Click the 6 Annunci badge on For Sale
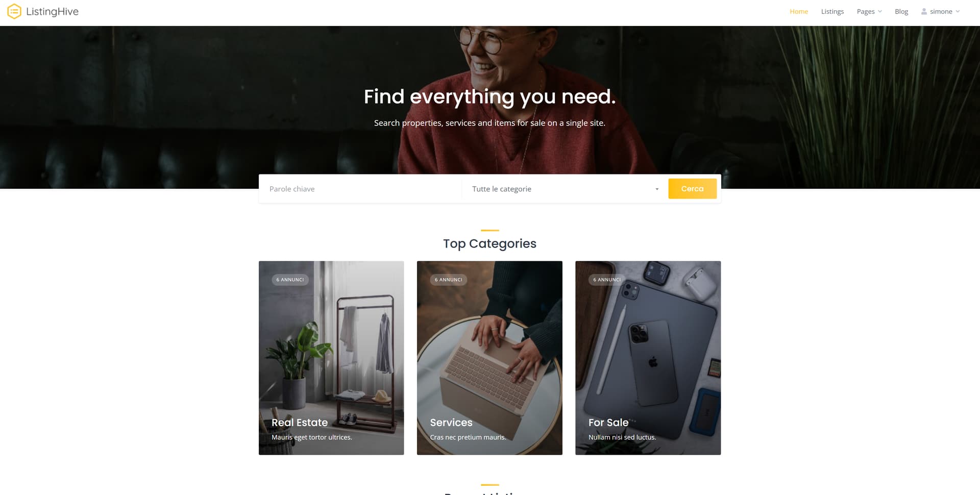The height and width of the screenshot is (495, 980). [607, 280]
